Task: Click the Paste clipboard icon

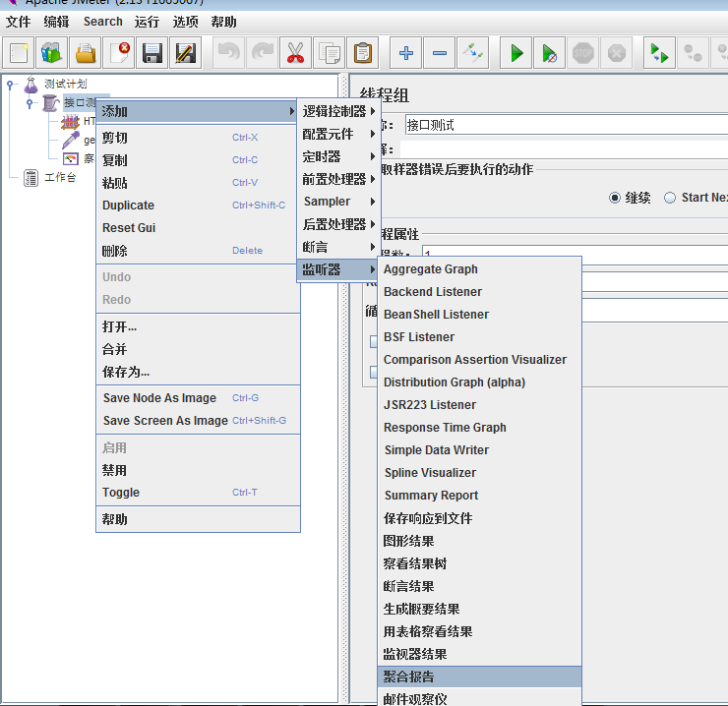Action: [x=363, y=53]
